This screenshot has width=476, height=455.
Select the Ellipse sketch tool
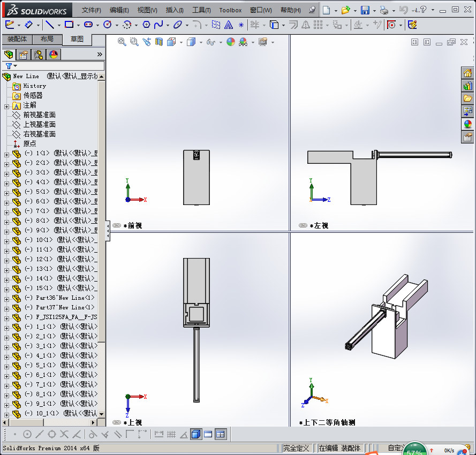[178, 25]
